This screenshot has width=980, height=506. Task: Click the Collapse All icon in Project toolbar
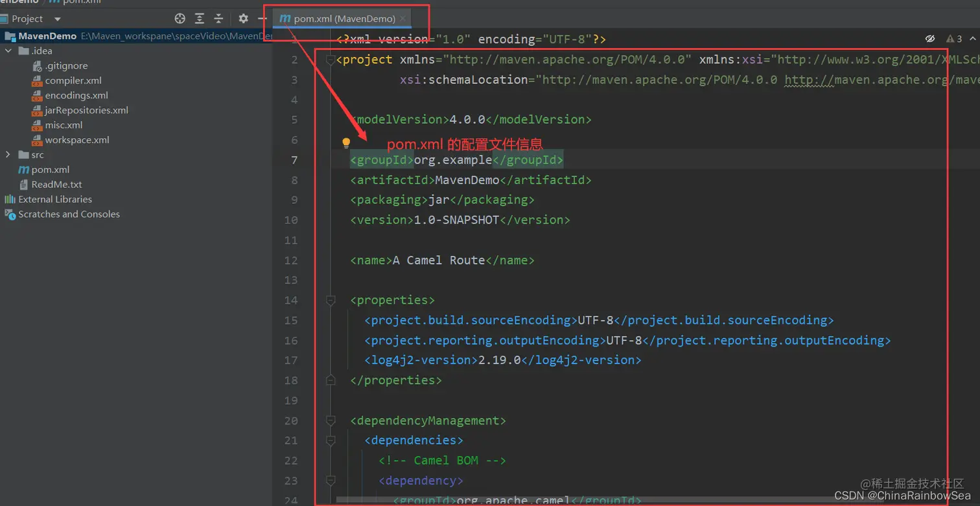(218, 19)
